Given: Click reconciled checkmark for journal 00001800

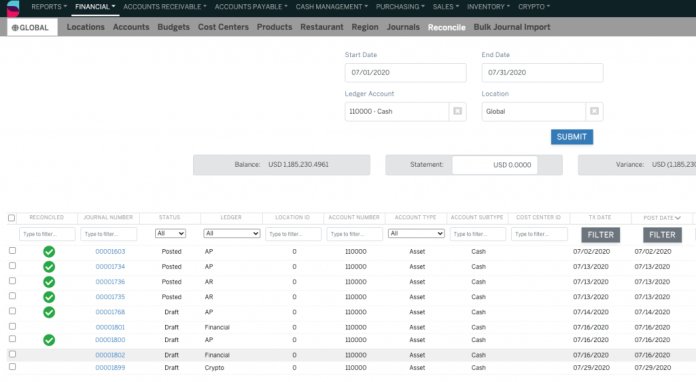Looking at the screenshot, I should 49,340.
